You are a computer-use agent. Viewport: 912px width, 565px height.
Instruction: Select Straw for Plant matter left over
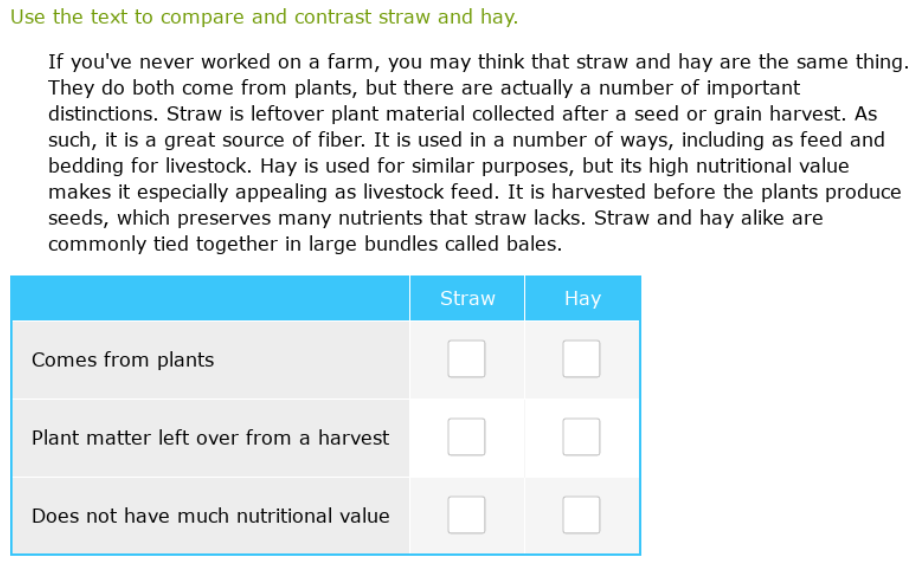[x=466, y=437]
